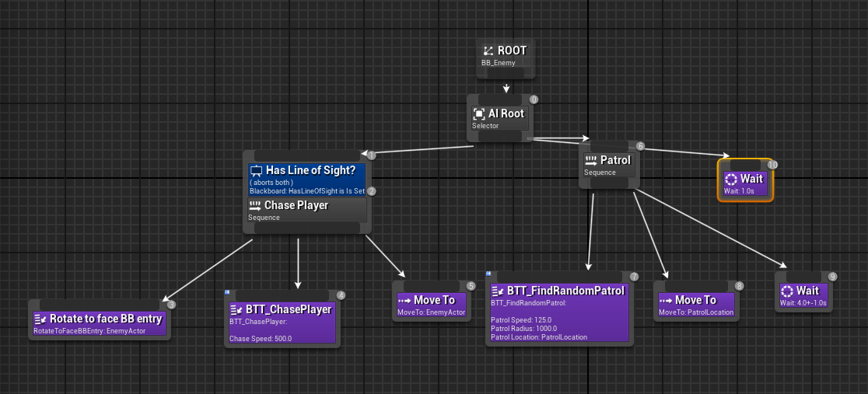Click index badge 3 on the Rotate node

(x=171, y=305)
